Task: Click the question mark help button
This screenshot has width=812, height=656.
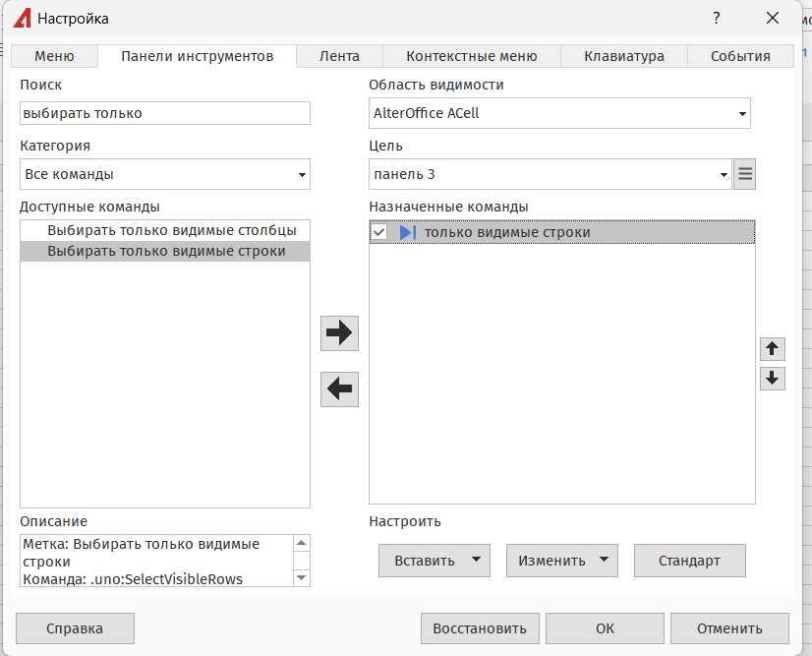Action: click(717, 18)
